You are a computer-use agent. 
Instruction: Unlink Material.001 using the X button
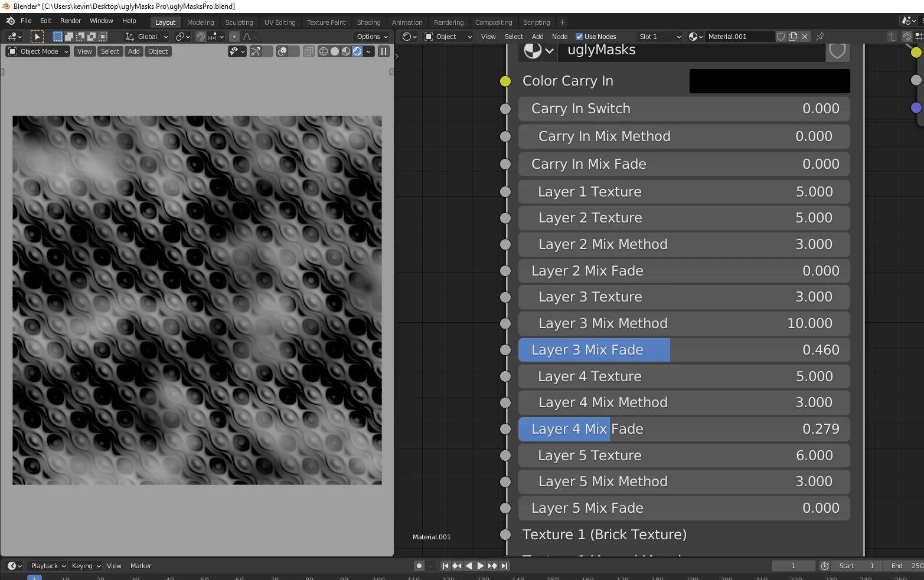pyautogui.click(x=805, y=37)
